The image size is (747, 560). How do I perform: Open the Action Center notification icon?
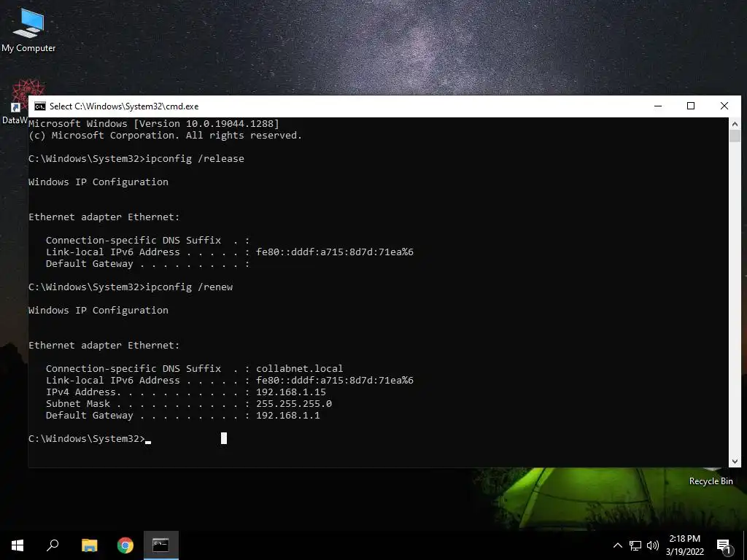tap(724, 545)
